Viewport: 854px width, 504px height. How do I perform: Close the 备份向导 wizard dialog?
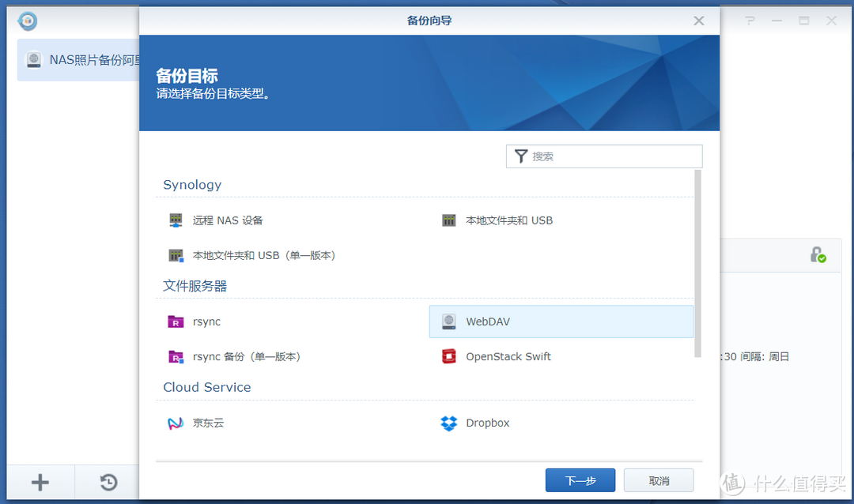pos(699,21)
